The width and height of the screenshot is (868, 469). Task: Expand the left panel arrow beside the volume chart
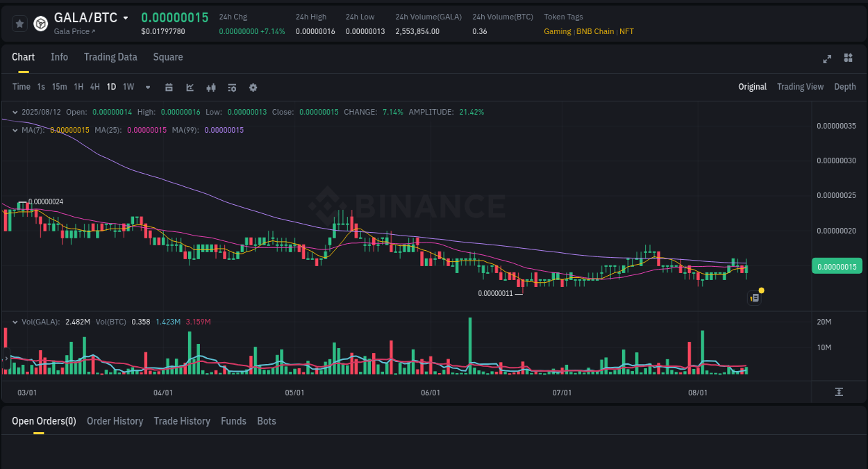[6, 359]
